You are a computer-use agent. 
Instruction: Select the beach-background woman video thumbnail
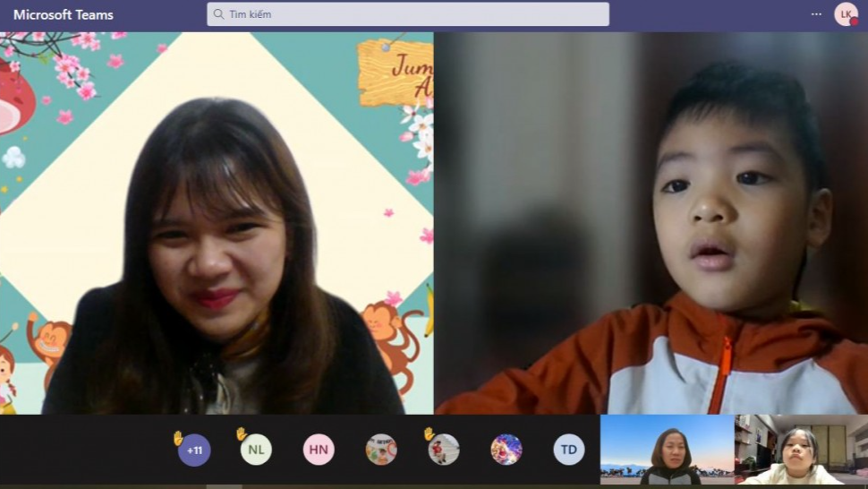[667, 450]
